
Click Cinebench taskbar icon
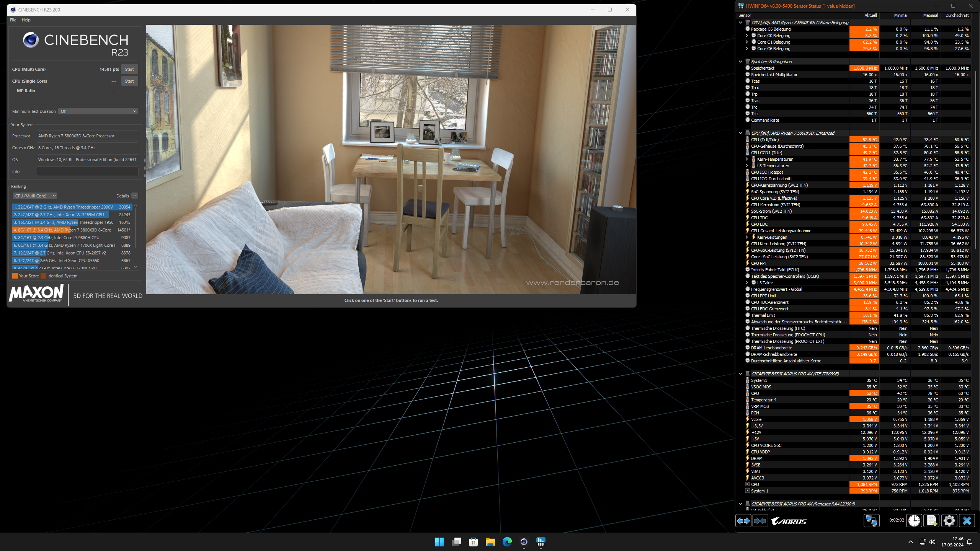(x=524, y=542)
